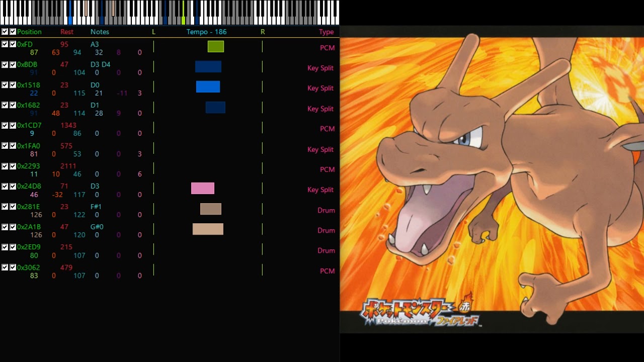
Task: Select the 0x1CD7 track position
Action: point(29,125)
